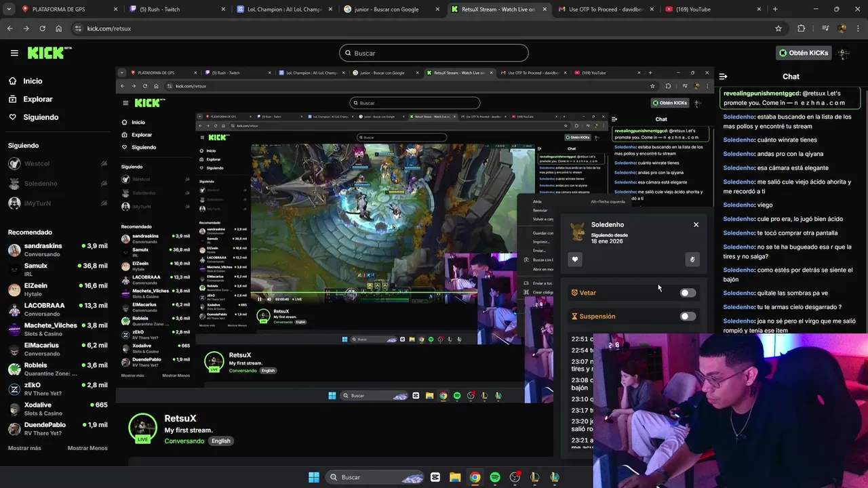Click Soledenho's name in "cuánto winrate tienes" message
Viewport: 868px width, 488px height.
[738, 140]
